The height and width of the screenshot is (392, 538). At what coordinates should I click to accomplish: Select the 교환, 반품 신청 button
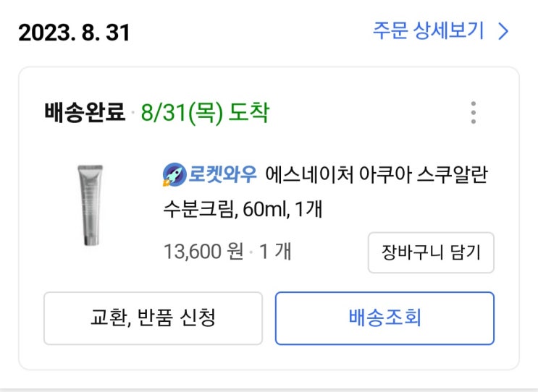click(153, 318)
